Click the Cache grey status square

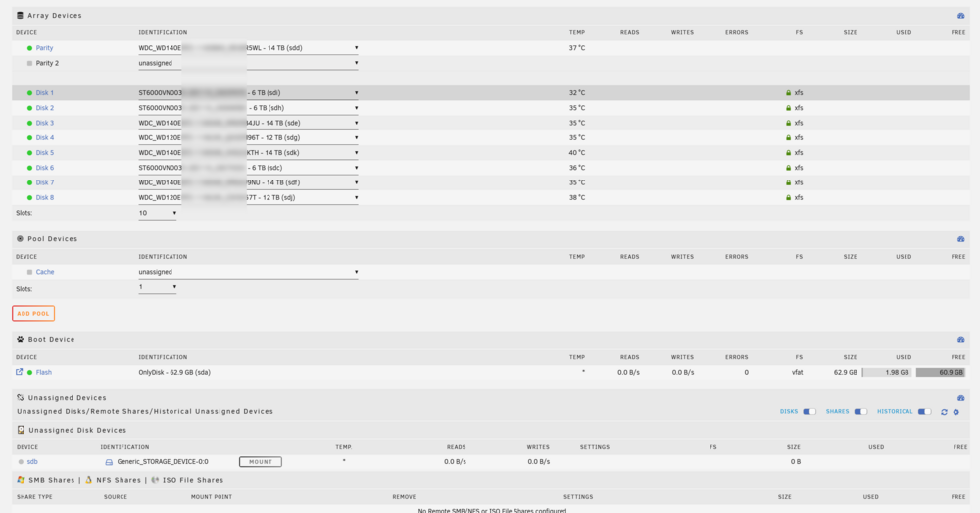pos(29,272)
